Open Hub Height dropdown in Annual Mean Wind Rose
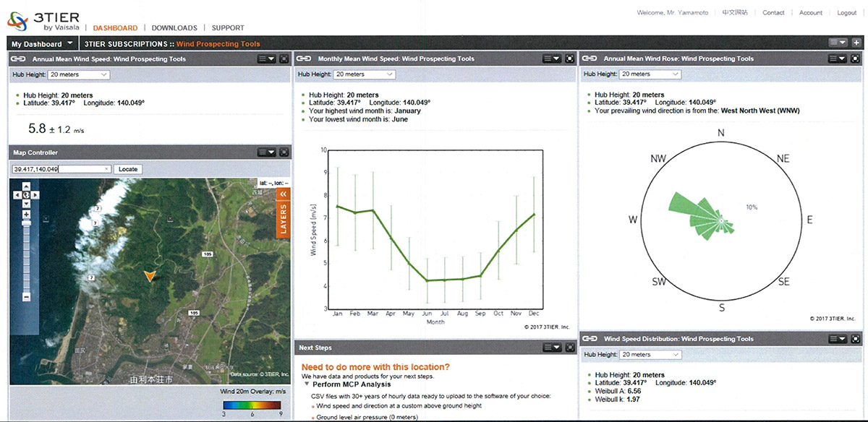868x422 pixels. 650,74
